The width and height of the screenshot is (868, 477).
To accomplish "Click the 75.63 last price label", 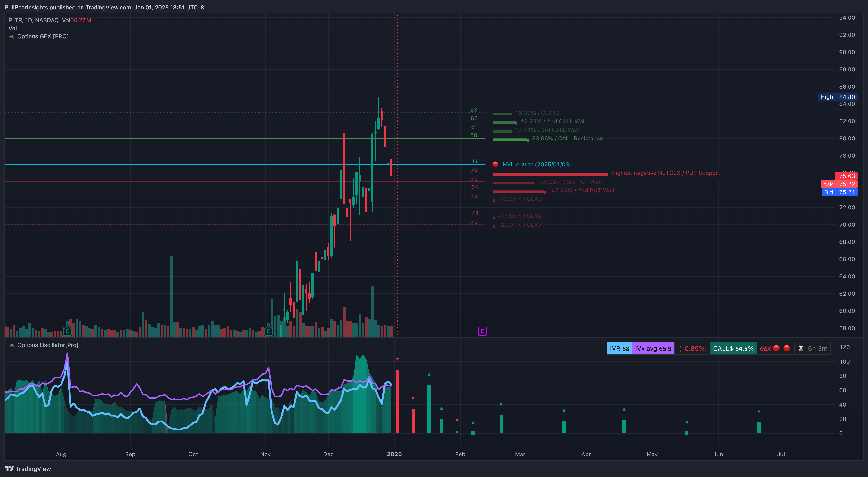I will pos(846,176).
